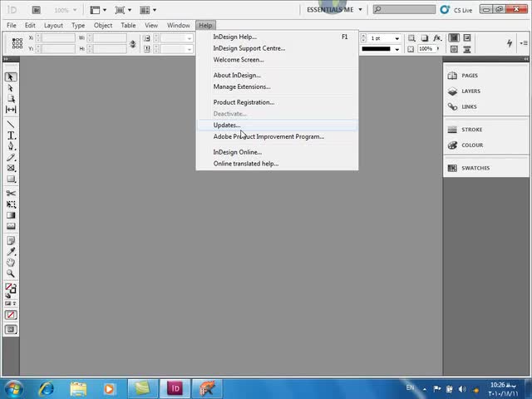Select the Pen tool
The image size is (532, 399).
click(x=11, y=146)
